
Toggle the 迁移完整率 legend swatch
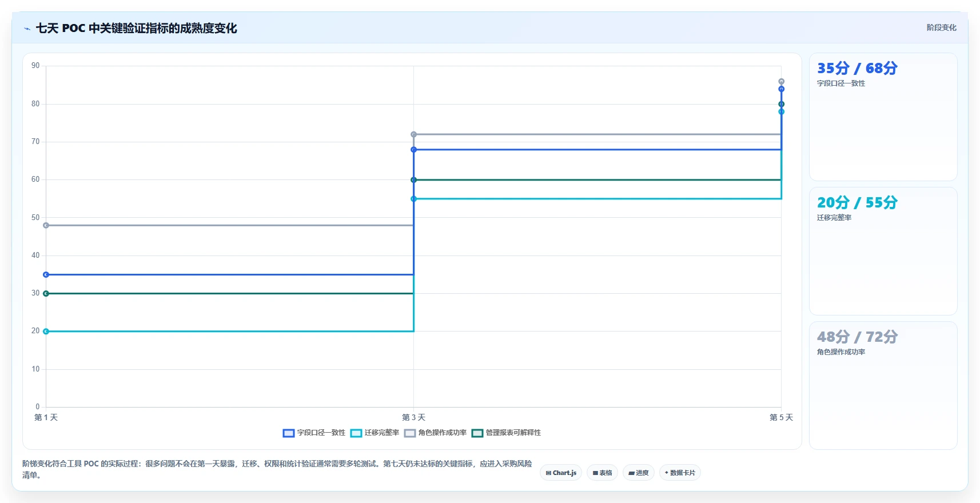356,433
